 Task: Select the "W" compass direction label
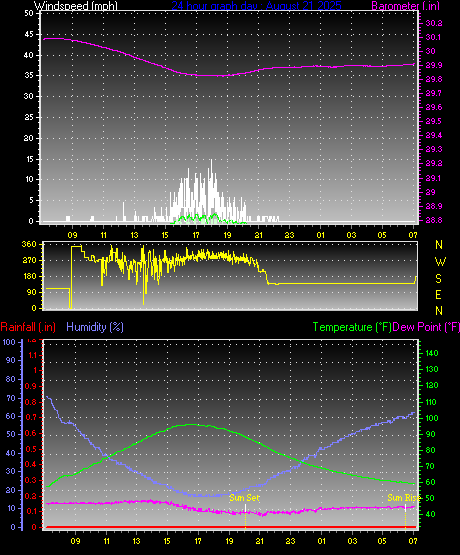[440, 262]
